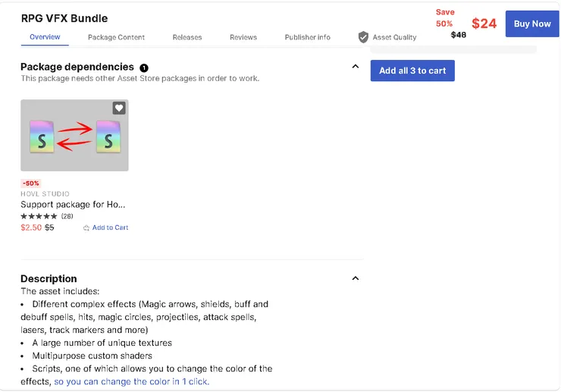Screen dimensions: 561x392
Task: Click the 'change the color in 1 click' link
Action: [131, 381]
